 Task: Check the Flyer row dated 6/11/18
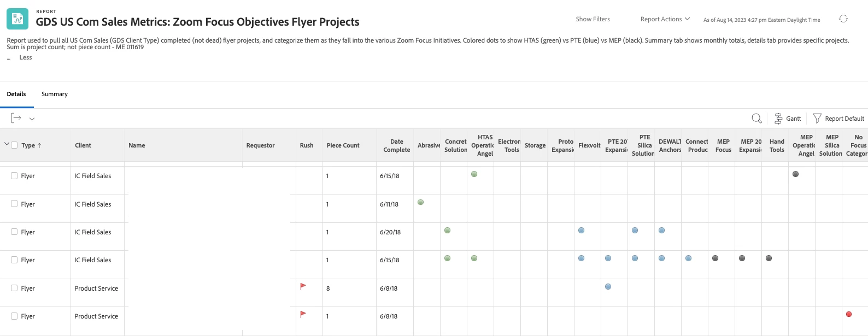[x=14, y=204]
